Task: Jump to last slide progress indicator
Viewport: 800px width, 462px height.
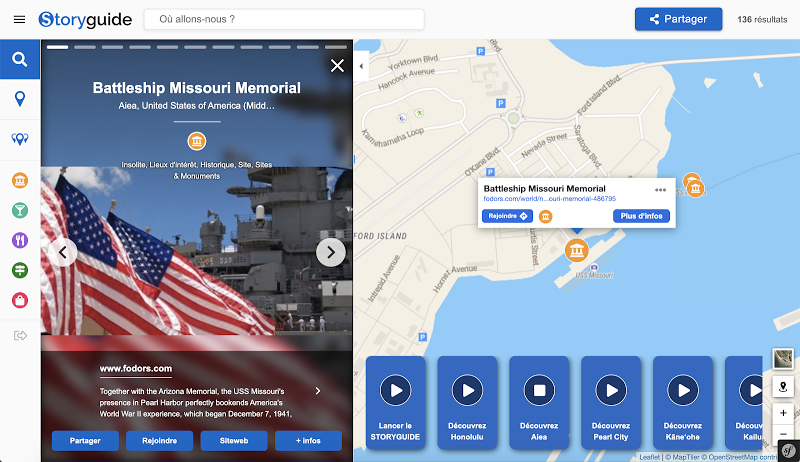Action: click(336, 47)
